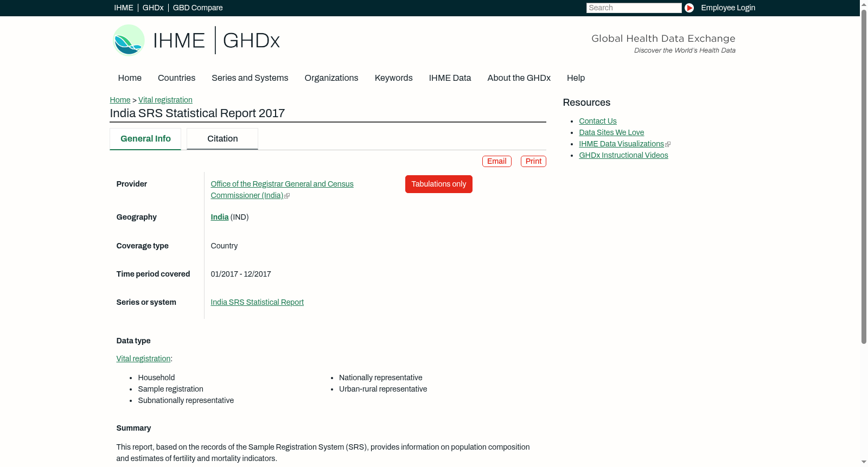
Task: Click the Tabulations only red button
Action: pyautogui.click(x=438, y=184)
